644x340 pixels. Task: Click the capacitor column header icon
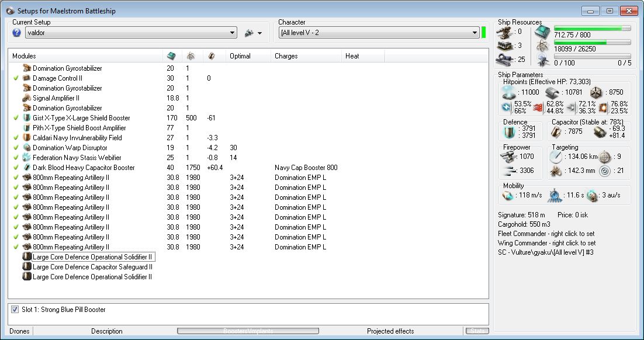pyautogui.click(x=211, y=56)
